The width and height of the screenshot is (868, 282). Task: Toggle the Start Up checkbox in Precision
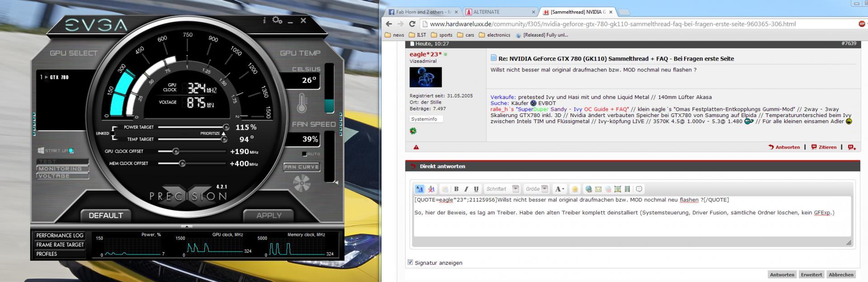71,150
